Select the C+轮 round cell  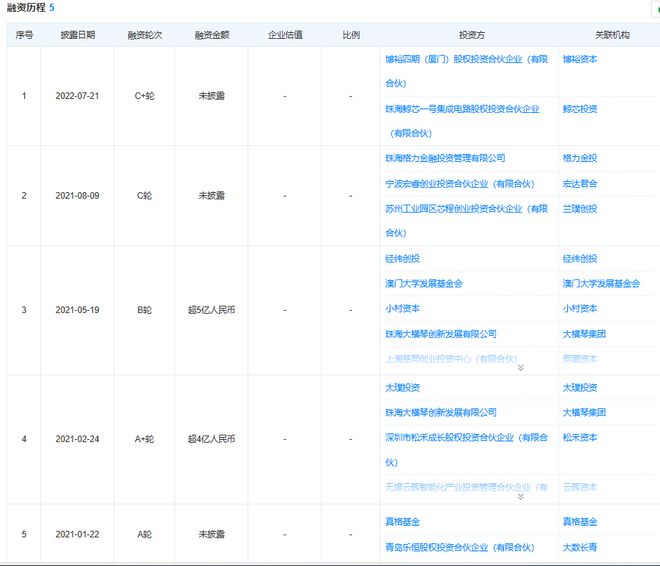[144, 96]
